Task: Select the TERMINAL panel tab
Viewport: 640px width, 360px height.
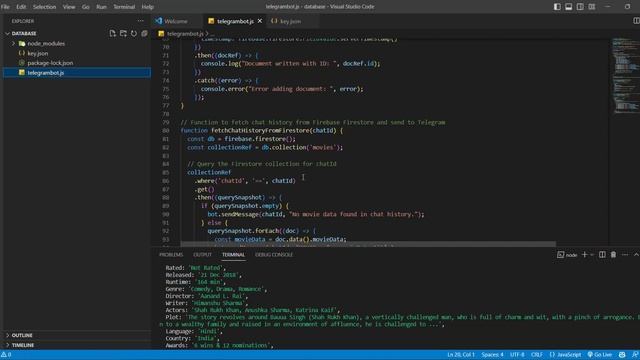Action: point(233,255)
